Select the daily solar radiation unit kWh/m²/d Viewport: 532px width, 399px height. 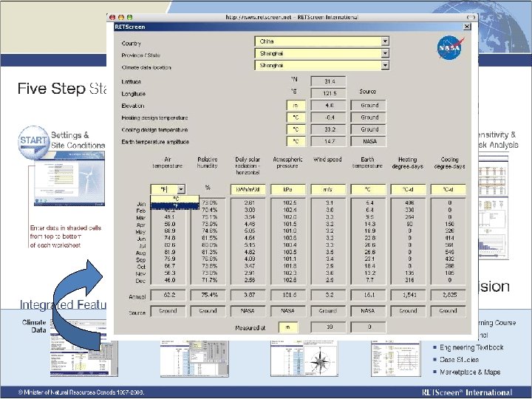(x=248, y=189)
